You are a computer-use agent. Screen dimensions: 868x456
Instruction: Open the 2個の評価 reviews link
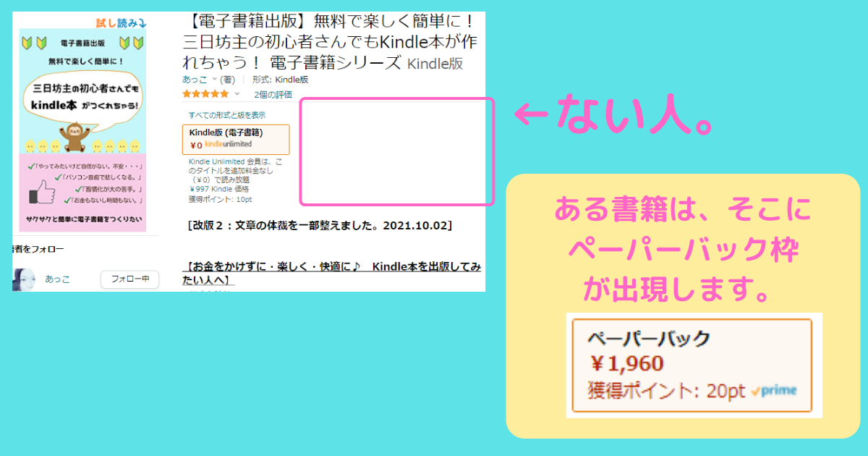(273, 94)
